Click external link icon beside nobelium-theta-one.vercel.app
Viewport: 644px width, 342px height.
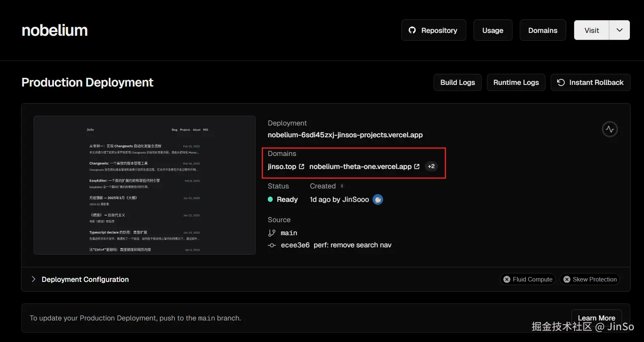417,167
